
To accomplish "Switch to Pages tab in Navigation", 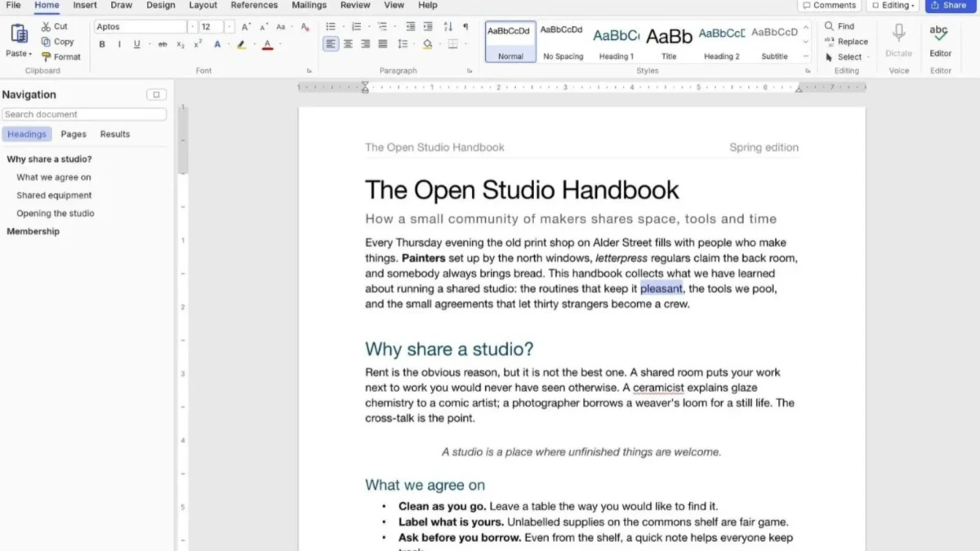I will coord(73,134).
